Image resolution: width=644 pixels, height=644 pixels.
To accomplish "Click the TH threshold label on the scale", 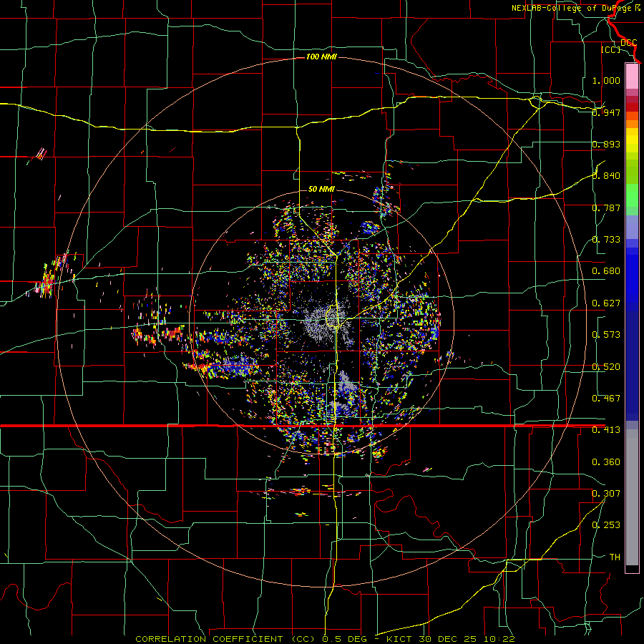I will coord(615,557).
